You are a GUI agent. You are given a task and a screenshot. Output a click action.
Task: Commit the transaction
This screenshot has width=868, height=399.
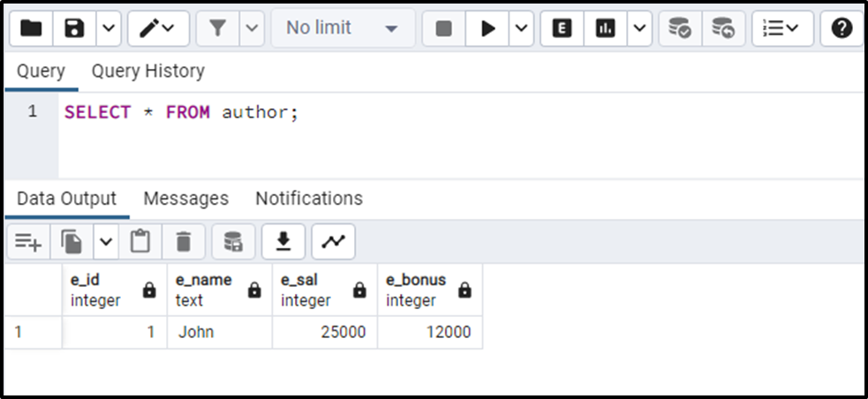pos(680,28)
